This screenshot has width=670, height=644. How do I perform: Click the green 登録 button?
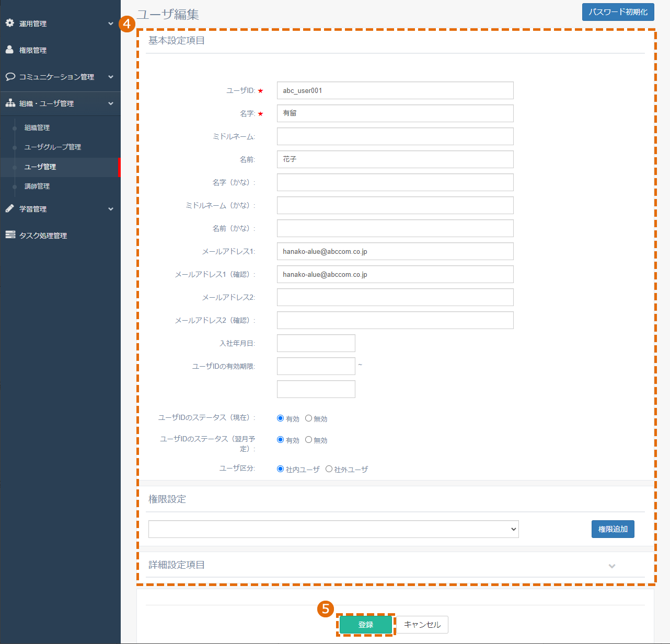click(366, 625)
